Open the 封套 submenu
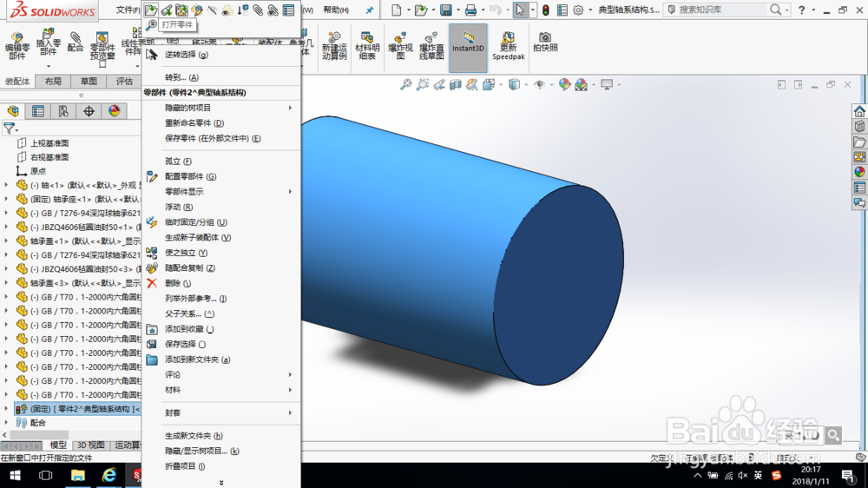The width and height of the screenshot is (868, 488). coord(221,412)
